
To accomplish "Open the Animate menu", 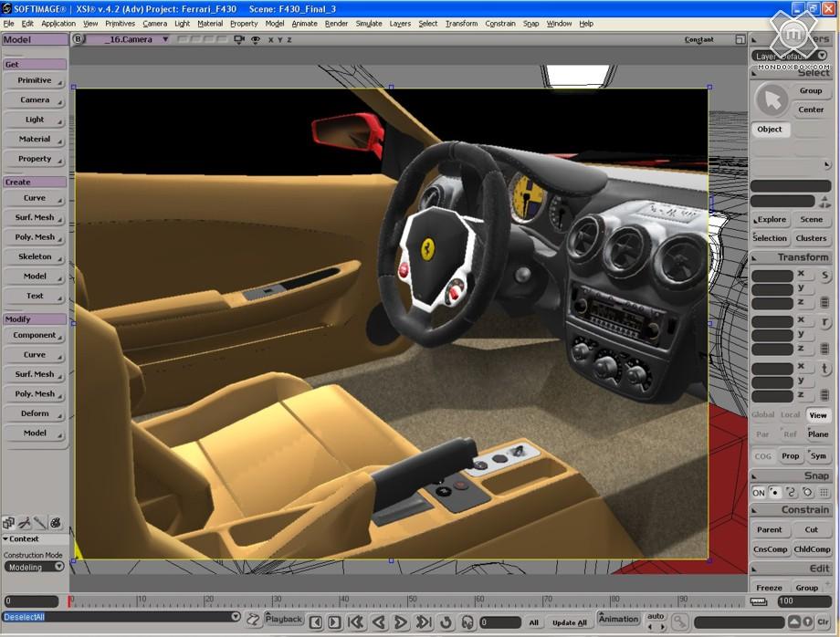I will [x=304, y=24].
